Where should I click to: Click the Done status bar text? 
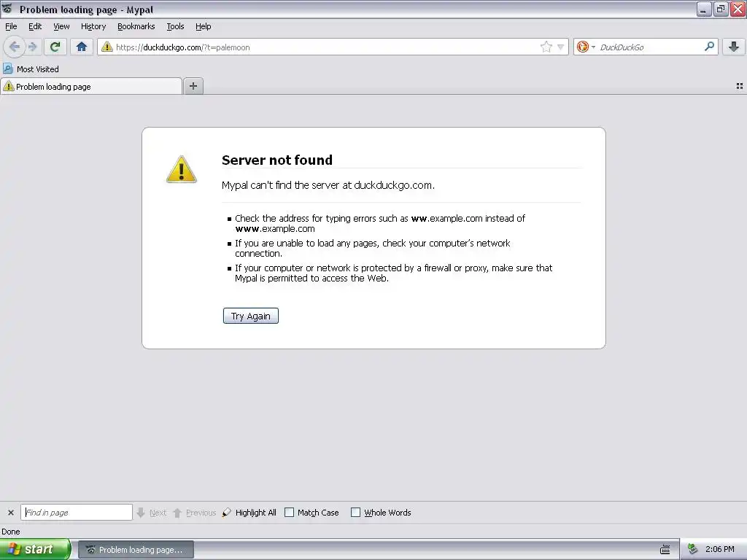tap(10, 532)
